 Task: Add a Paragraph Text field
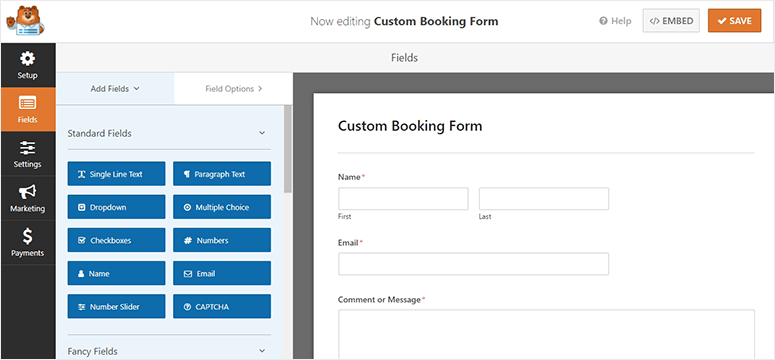[222, 174]
